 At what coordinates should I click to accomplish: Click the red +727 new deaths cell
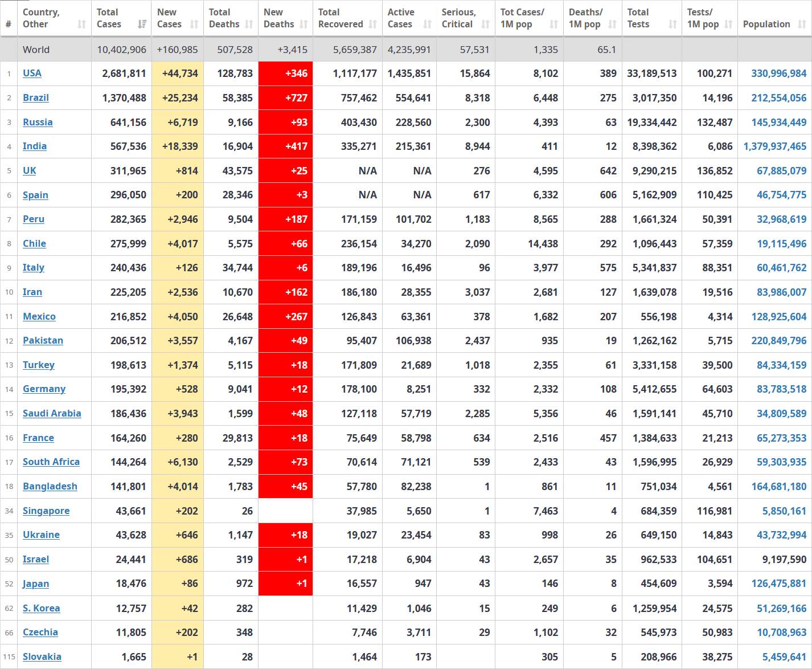(286, 98)
